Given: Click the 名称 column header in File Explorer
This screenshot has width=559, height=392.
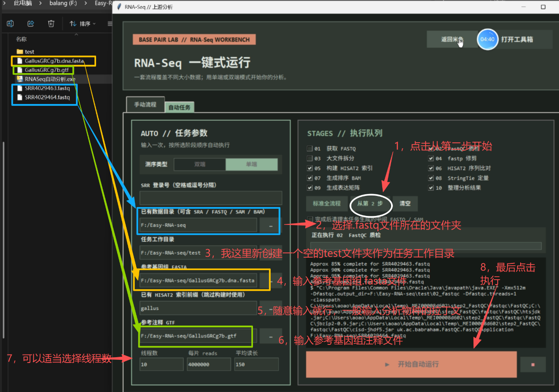Looking at the screenshot, I should click(21, 39).
